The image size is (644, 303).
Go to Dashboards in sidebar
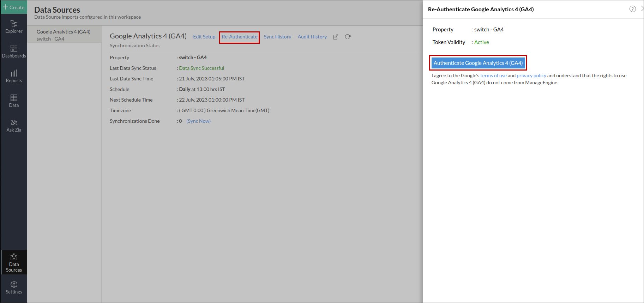14,51
